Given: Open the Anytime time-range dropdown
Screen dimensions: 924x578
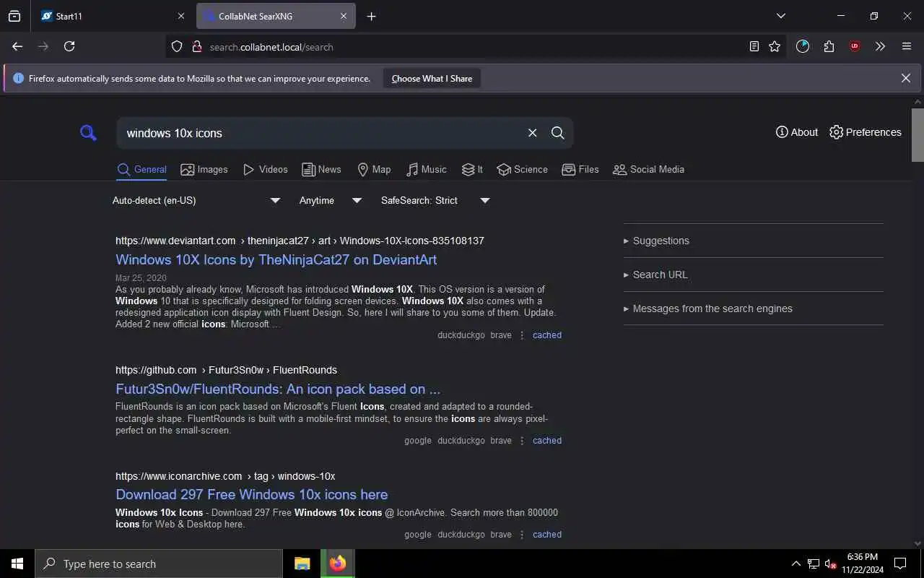Looking at the screenshot, I should [x=331, y=200].
